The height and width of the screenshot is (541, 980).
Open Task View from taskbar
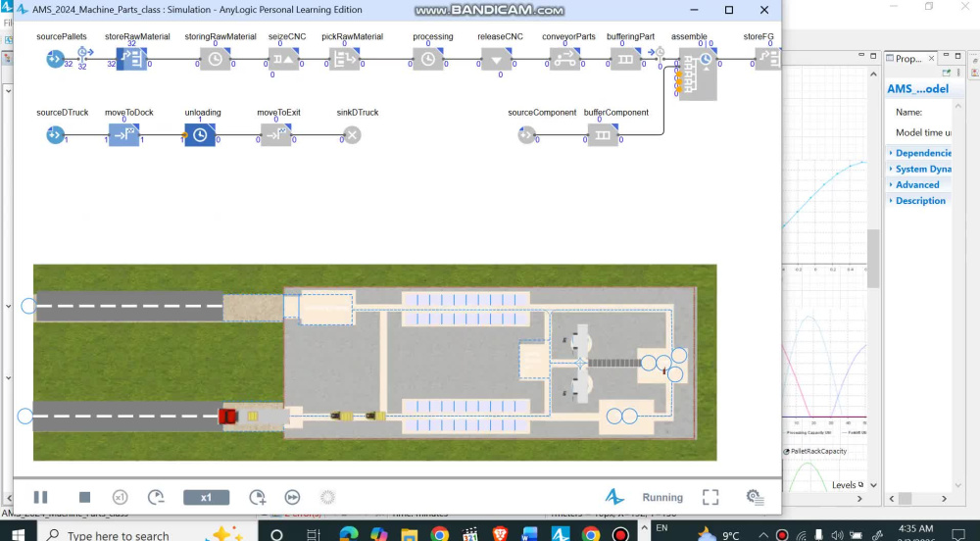314,535
